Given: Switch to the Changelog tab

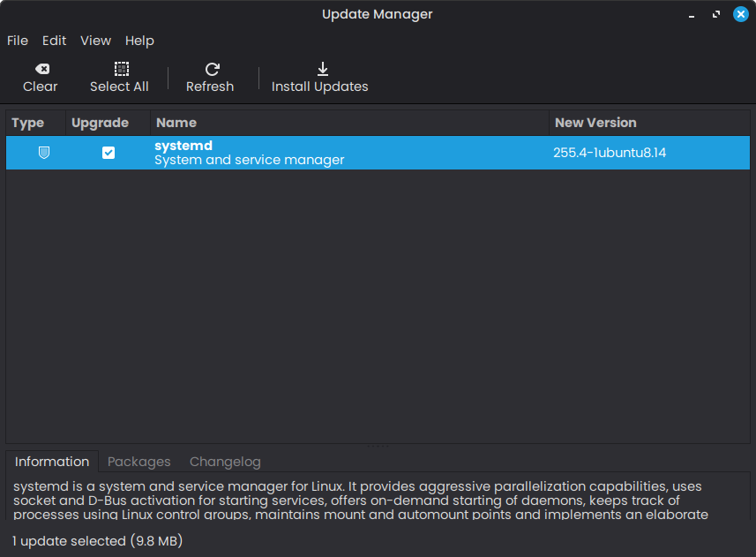Looking at the screenshot, I should click(225, 462).
